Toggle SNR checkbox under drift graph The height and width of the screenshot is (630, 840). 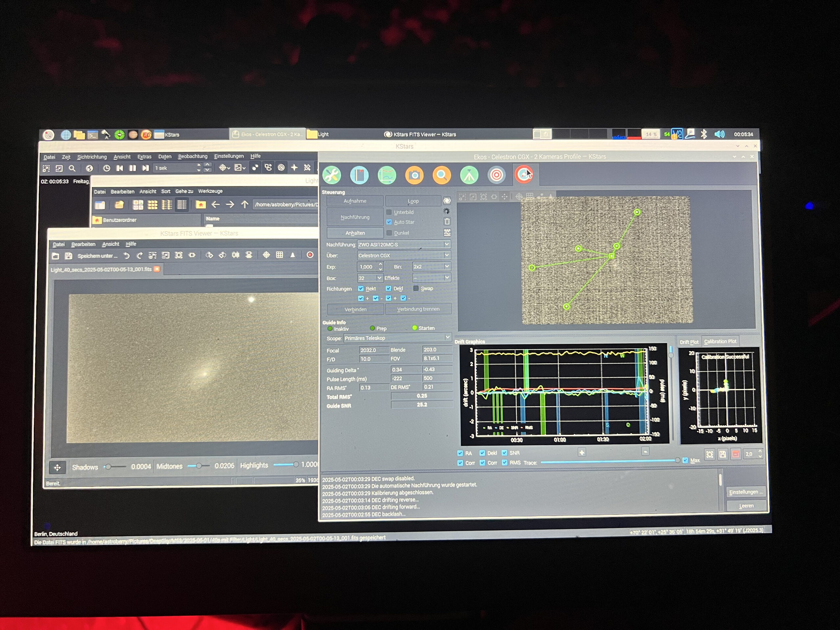[x=505, y=453]
